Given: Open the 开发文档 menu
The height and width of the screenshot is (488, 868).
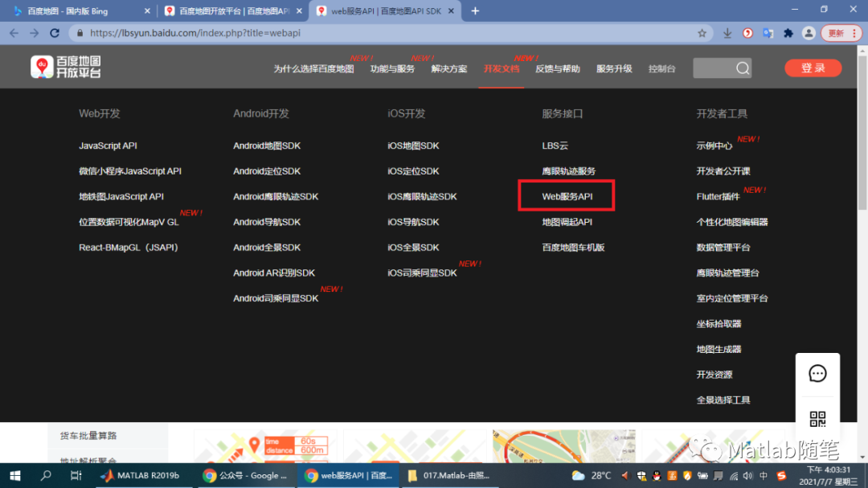Looking at the screenshot, I should (502, 68).
